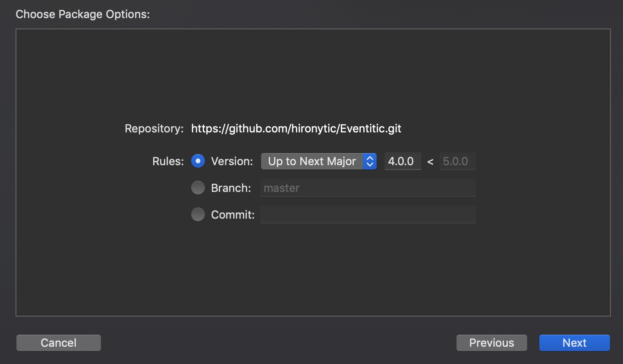The height and width of the screenshot is (364, 623).
Task: Select the Version rule radio button
Action: click(x=198, y=161)
